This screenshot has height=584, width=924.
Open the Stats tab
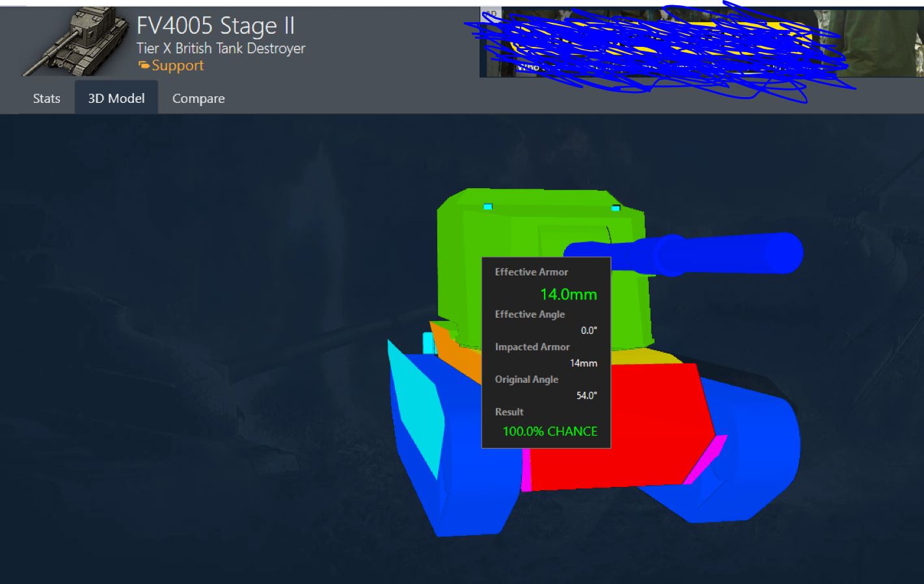click(47, 98)
